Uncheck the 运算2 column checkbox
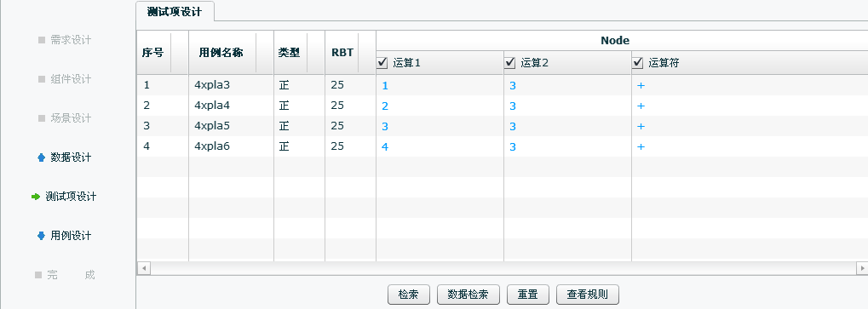Image resolution: width=868 pixels, height=309 pixels. [x=510, y=62]
